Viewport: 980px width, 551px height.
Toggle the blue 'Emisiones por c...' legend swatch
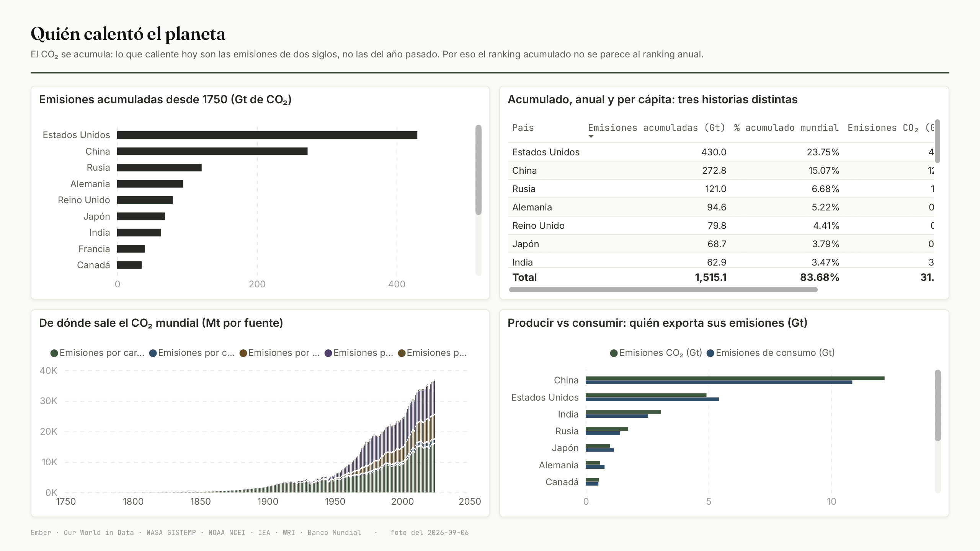[x=153, y=353]
